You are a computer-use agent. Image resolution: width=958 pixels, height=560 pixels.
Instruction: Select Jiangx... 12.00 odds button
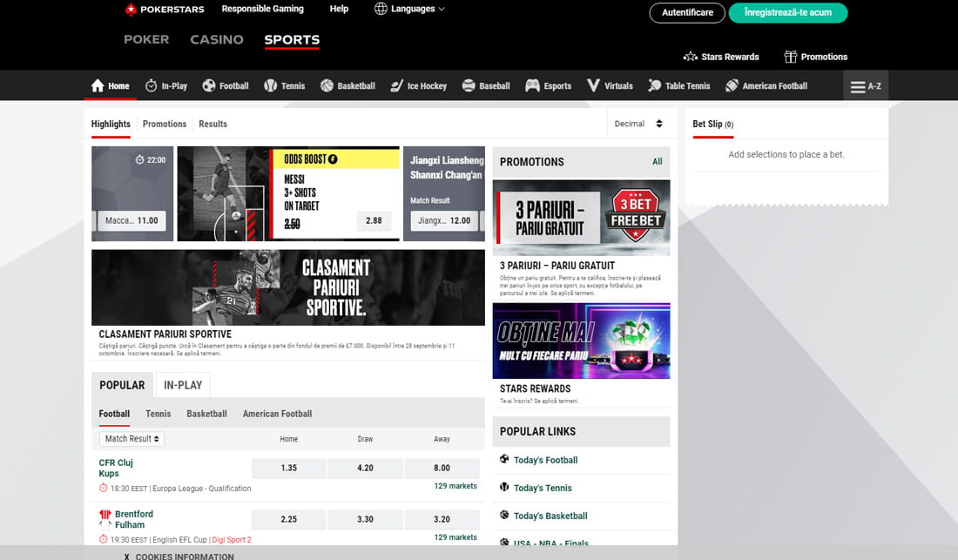pyautogui.click(x=444, y=220)
